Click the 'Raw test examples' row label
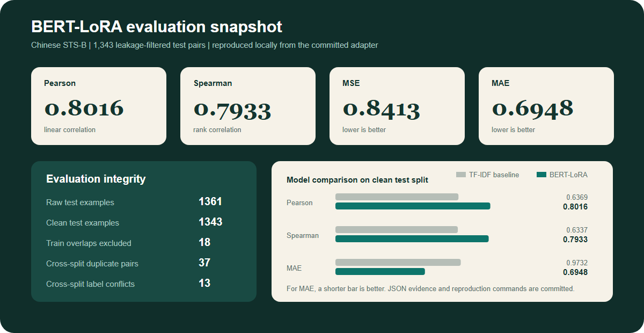 point(80,202)
